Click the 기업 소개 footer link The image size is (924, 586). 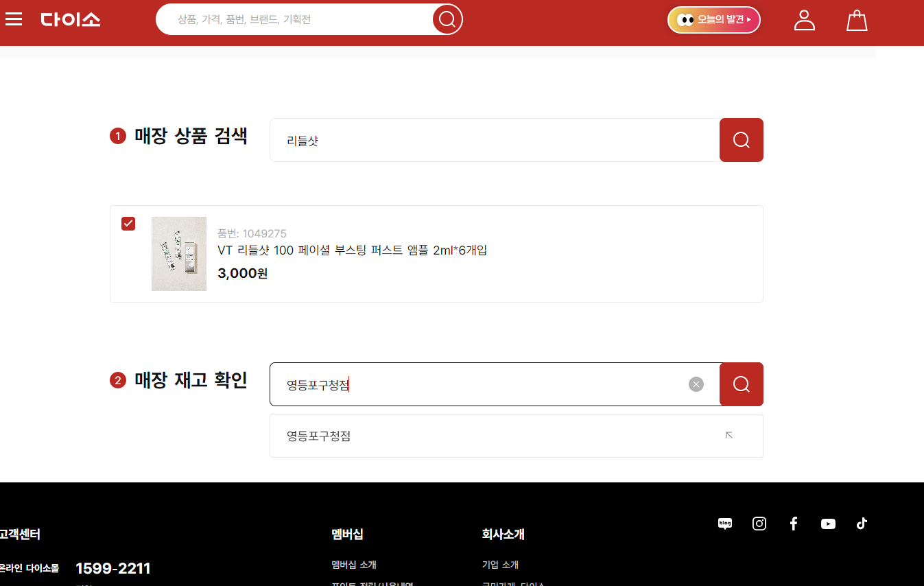(x=500, y=565)
